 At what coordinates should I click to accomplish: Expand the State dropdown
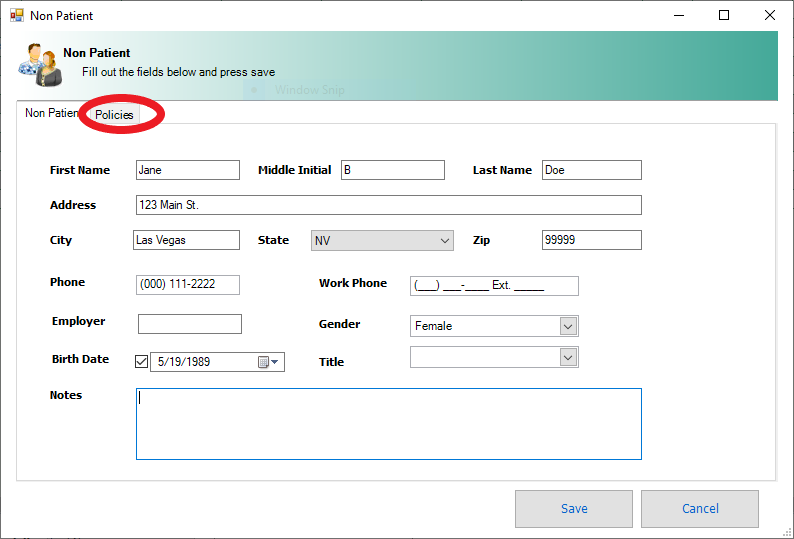[x=445, y=241]
